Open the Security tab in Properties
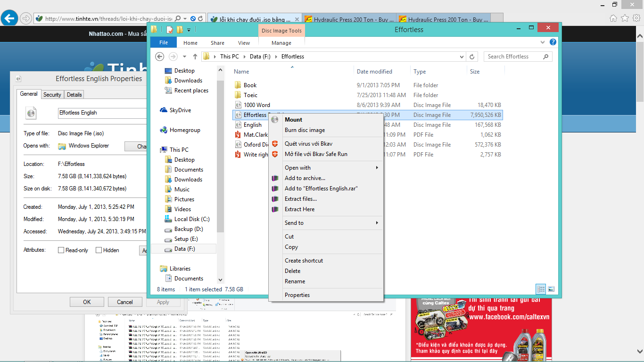The width and height of the screenshot is (644, 362). [x=52, y=95]
